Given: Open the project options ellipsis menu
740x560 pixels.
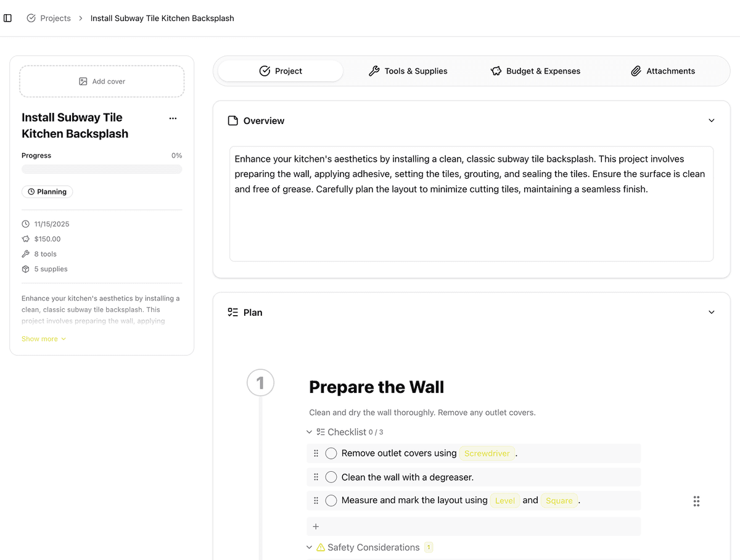Looking at the screenshot, I should click(173, 118).
